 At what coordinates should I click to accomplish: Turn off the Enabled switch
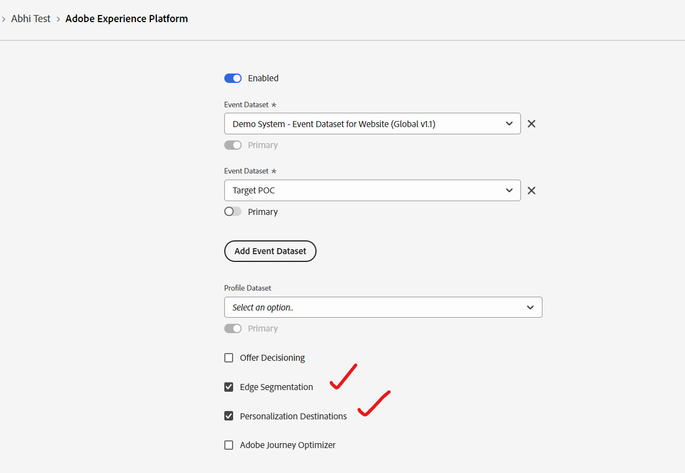click(x=233, y=78)
